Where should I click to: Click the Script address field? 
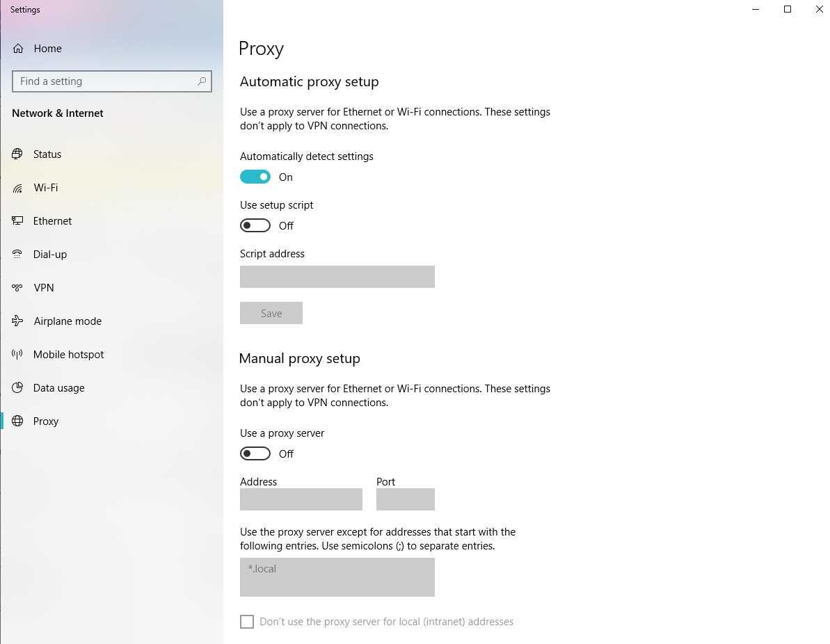pyautogui.click(x=337, y=277)
